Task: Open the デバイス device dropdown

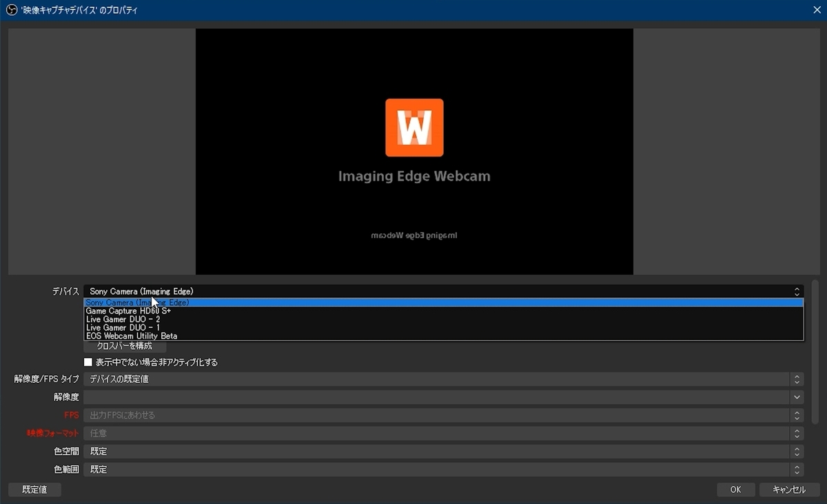Action: [444, 292]
